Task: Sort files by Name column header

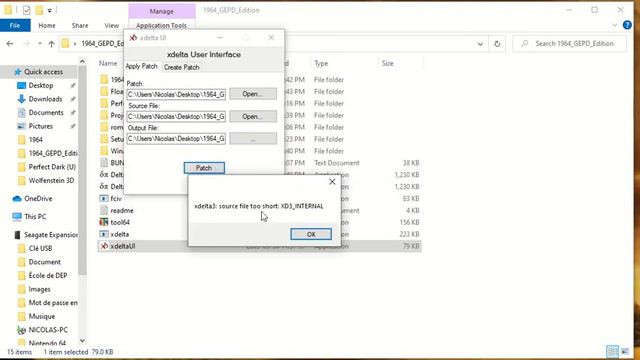Action: tap(108, 63)
